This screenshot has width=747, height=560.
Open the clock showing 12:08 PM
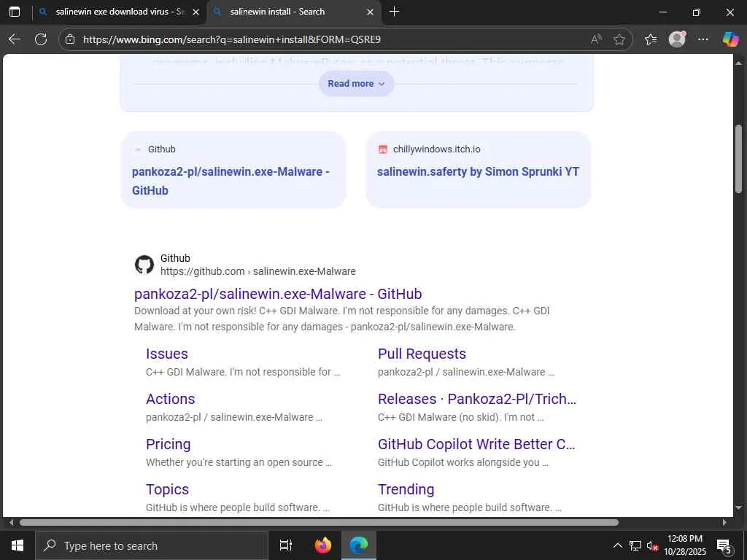(x=685, y=545)
